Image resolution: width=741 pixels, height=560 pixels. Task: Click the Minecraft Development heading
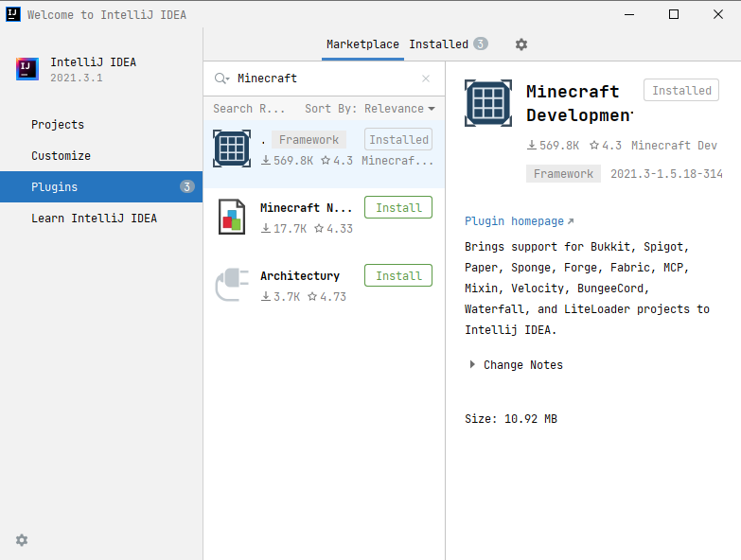(x=579, y=103)
